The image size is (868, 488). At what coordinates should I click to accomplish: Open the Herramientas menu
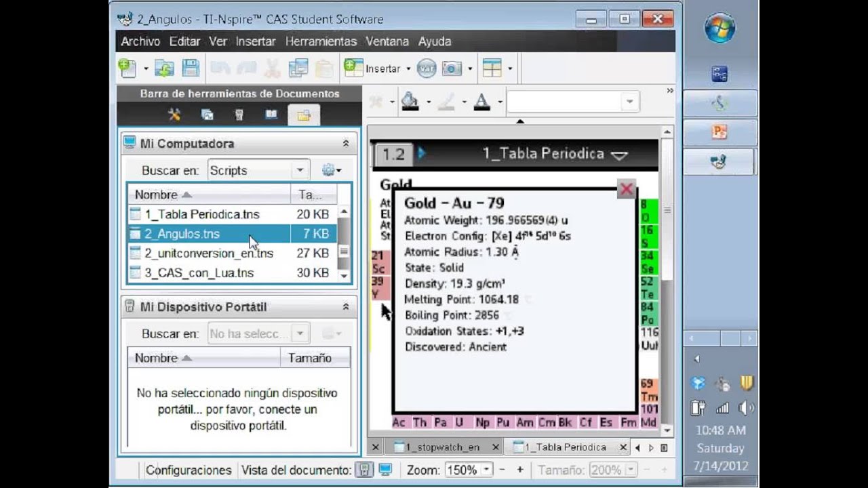point(321,41)
